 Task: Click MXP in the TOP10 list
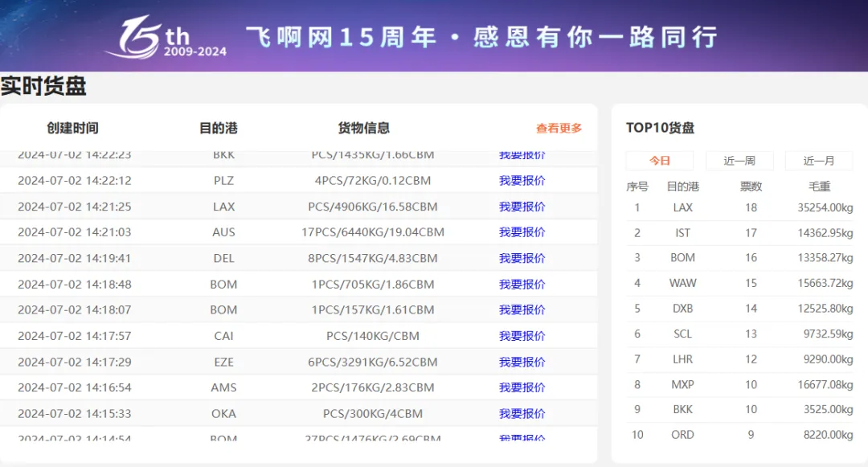click(x=682, y=384)
